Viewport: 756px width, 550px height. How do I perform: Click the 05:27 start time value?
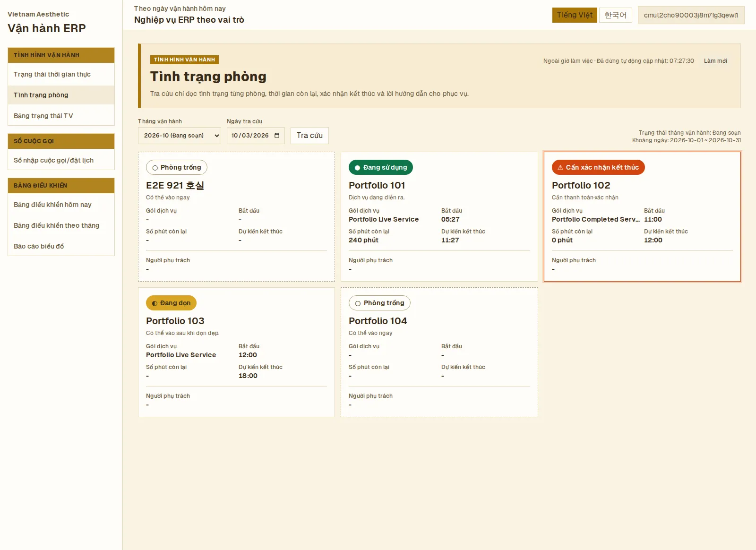(x=450, y=220)
